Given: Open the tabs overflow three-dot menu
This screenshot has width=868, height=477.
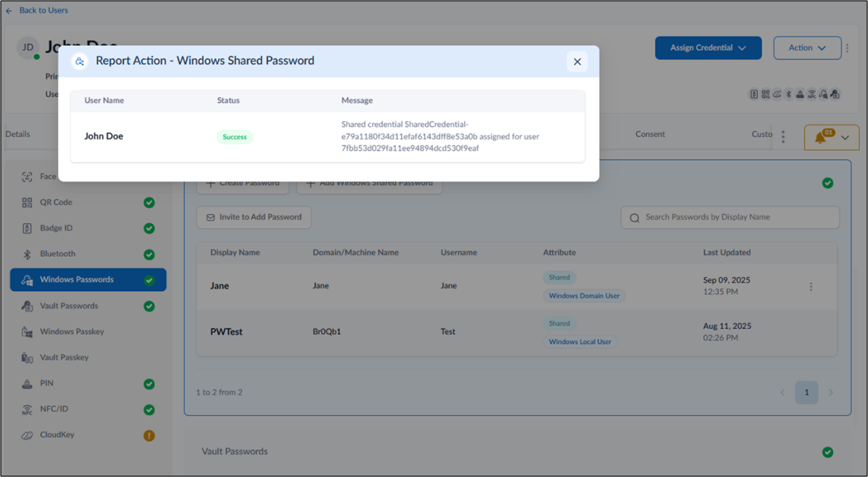Looking at the screenshot, I should [783, 137].
